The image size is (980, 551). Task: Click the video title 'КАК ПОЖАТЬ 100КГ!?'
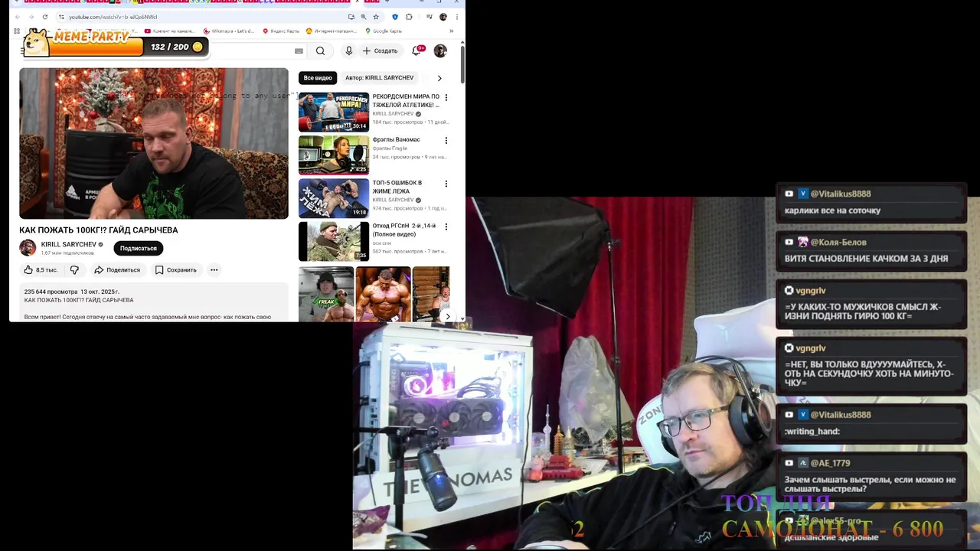click(99, 230)
